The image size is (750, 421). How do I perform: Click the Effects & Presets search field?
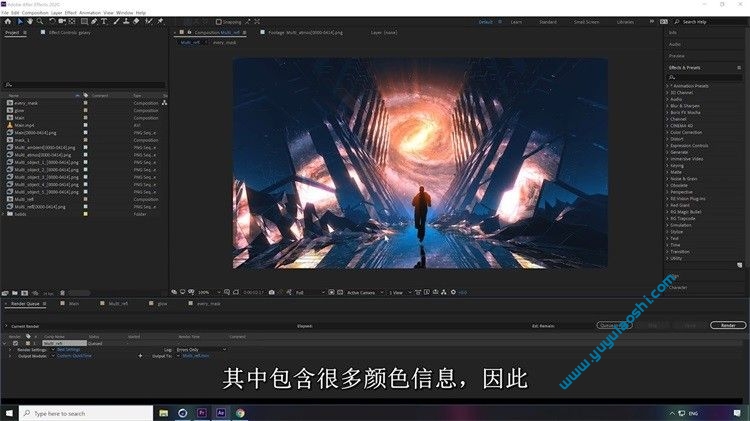(x=705, y=77)
